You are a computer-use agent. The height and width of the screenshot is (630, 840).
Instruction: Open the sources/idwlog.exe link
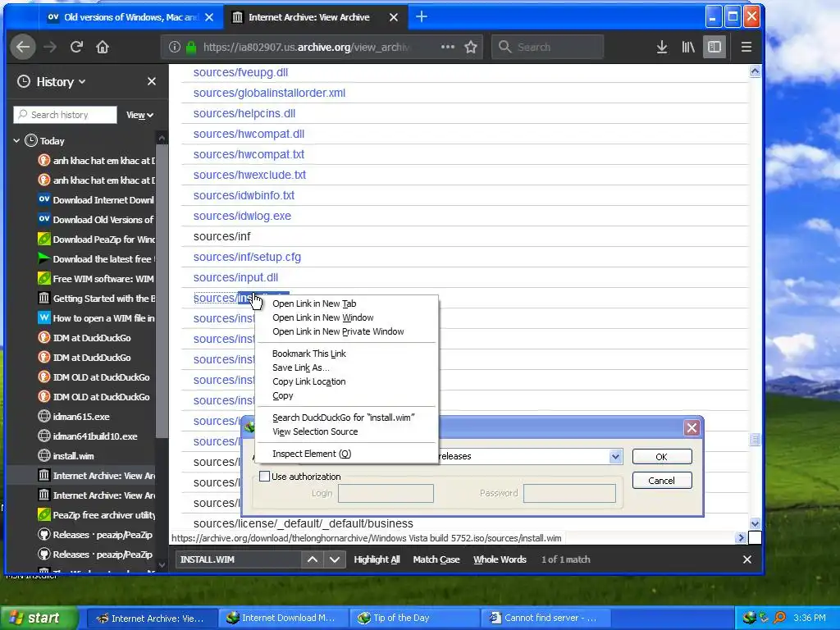pyautogui.click(x=242, y=216)
